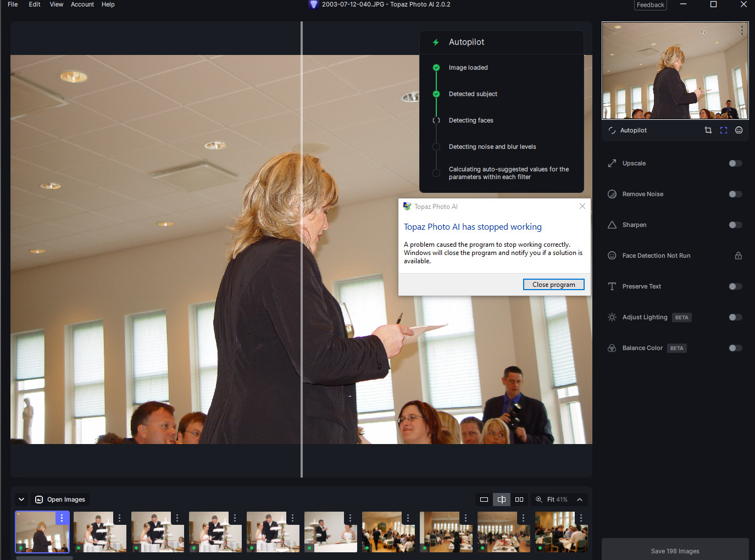Screen dimensions: 755x560
Task: Click the crop tool icon
Action: [708, 130]
